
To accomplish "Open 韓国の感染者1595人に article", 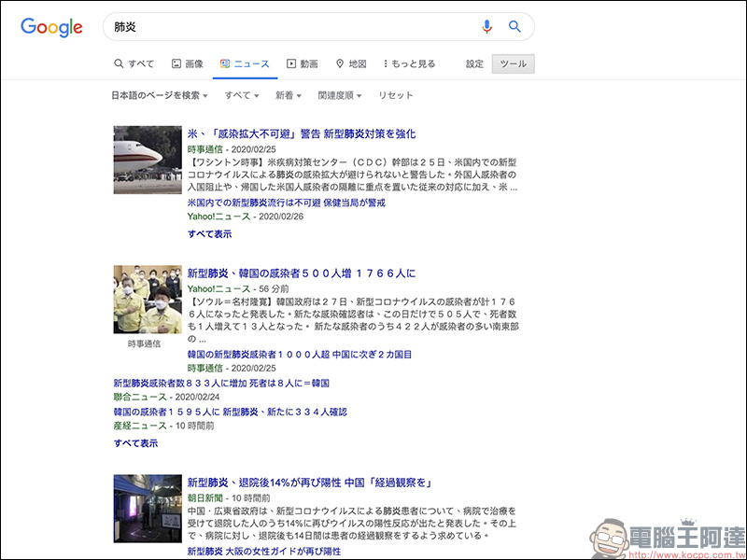I will [x=230, y=412].
